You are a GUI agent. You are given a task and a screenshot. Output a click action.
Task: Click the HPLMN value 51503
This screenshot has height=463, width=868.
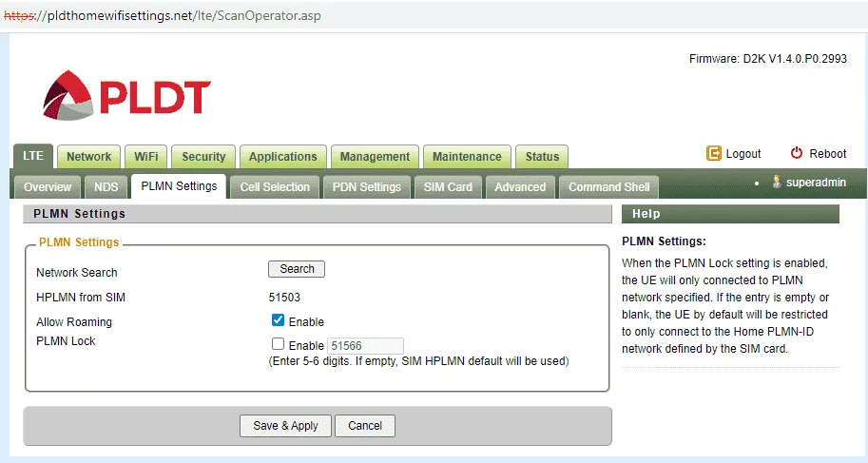(284, 298)
